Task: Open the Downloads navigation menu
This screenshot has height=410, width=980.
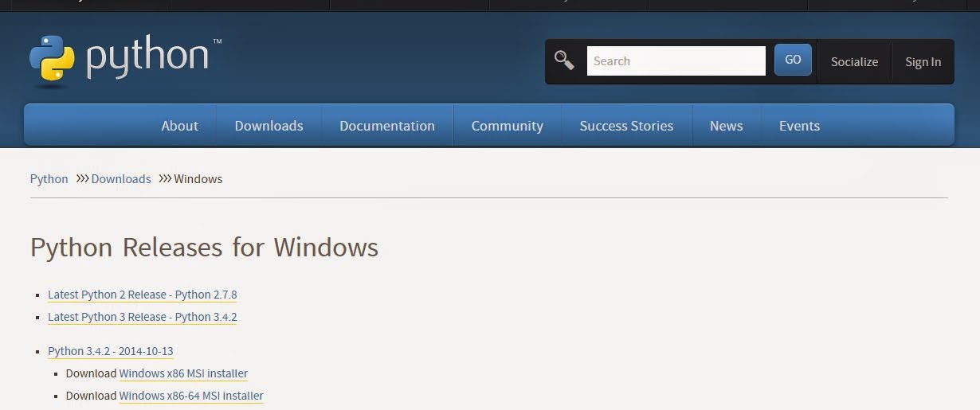Action: [x=269, y=126]
